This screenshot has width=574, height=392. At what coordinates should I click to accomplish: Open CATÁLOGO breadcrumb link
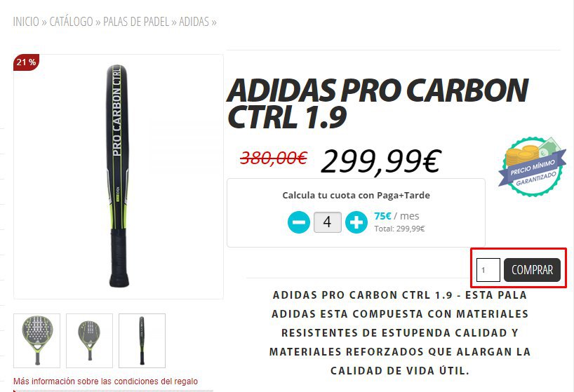point(71,22)
